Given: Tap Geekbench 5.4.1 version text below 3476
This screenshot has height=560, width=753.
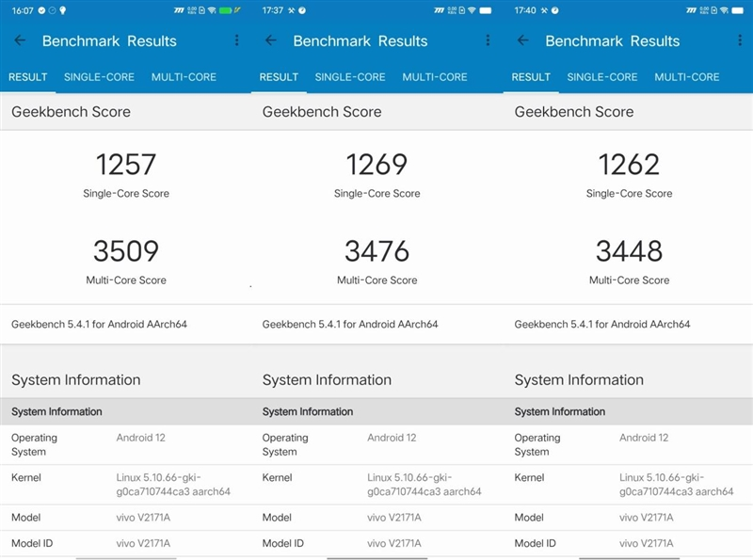Looking at the screenshot, I should click(350, 324).
